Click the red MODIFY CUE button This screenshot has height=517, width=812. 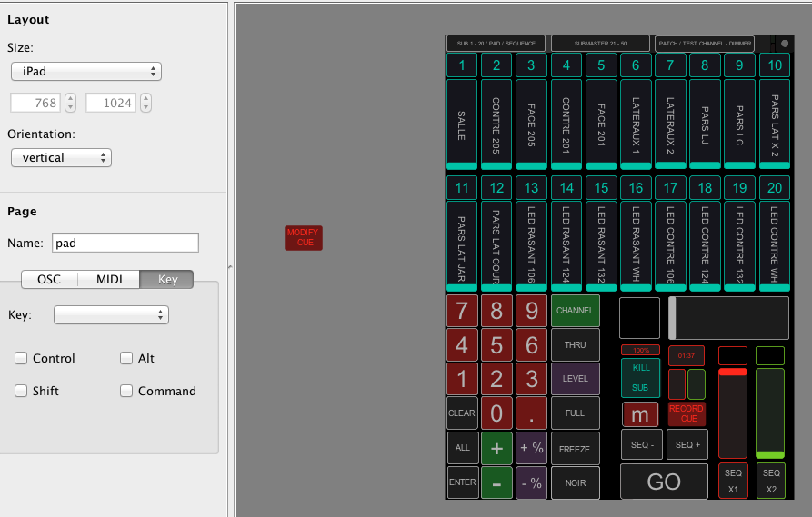coord(303,238)
